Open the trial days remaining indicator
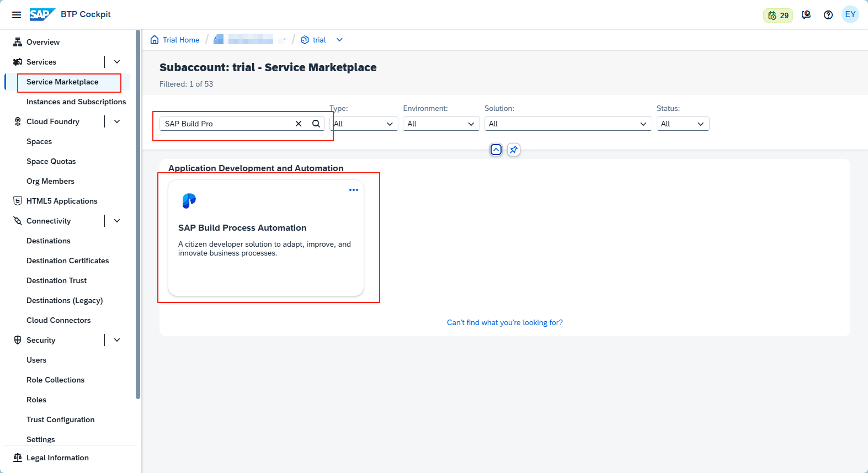868x473 pixels. [778, 15]
